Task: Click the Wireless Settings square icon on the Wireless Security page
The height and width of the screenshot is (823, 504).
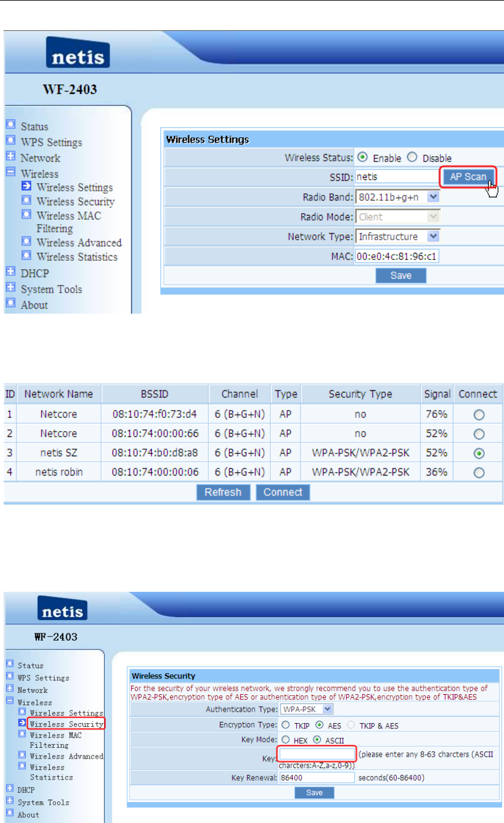Action: click(x=23, y=712)
